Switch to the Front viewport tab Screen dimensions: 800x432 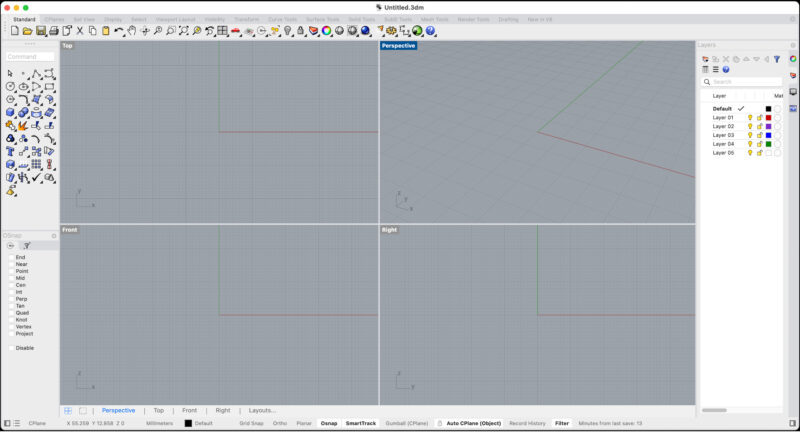point(189,410)
